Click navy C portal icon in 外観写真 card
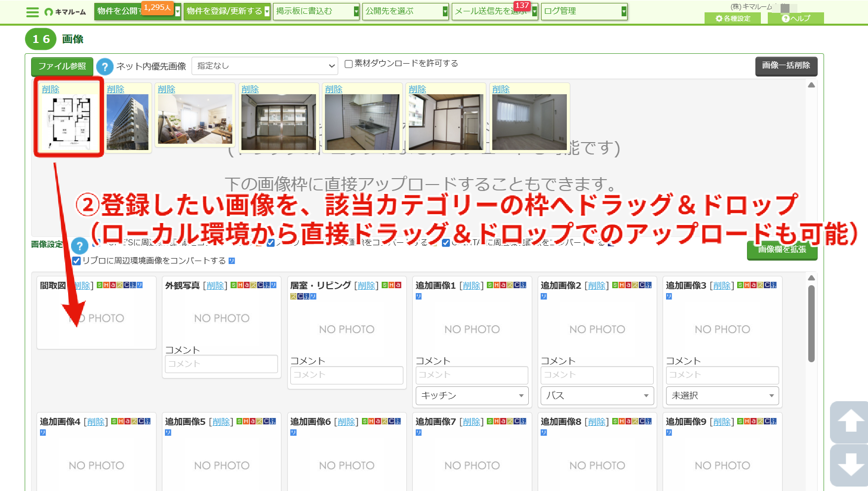This screenshot has width=868, height=491. coord(260,285)
